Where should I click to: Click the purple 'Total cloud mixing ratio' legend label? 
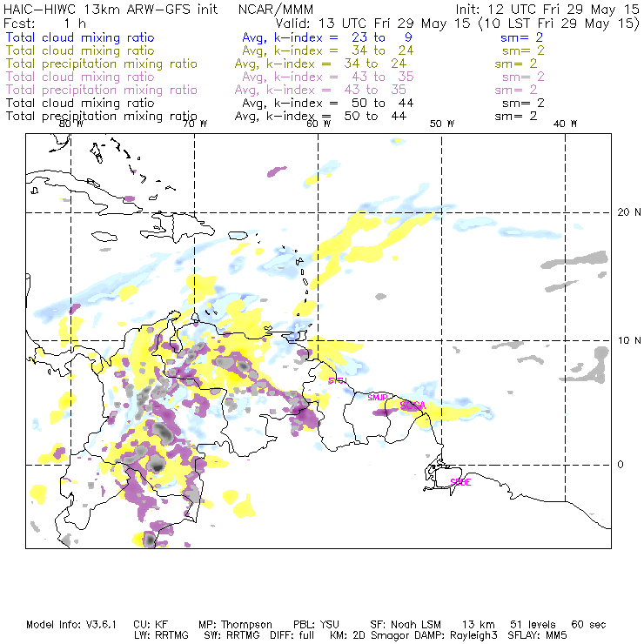[80, 77]
